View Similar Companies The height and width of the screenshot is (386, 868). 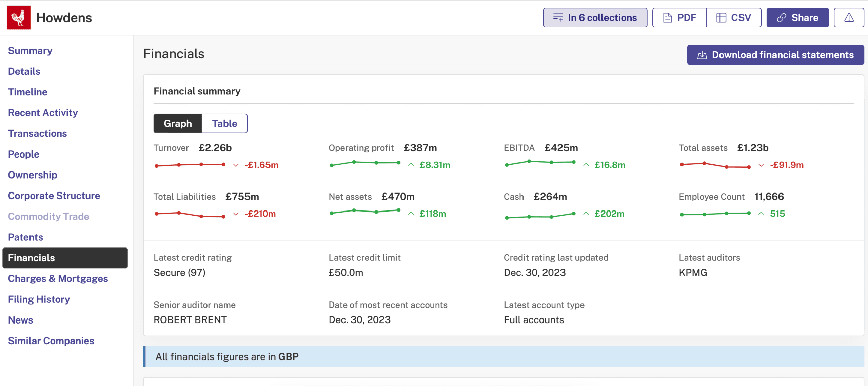[x=51, y=341]
